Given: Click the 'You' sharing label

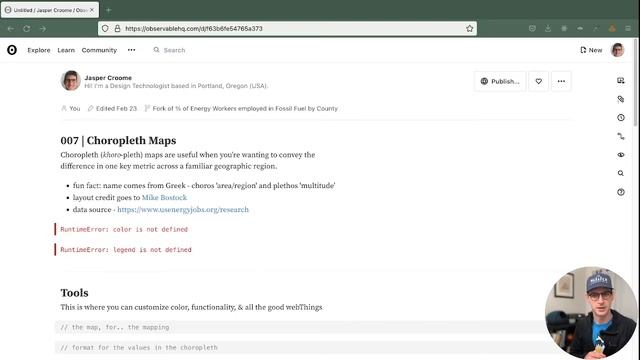Looking at the screenshot, I should 71,109.
